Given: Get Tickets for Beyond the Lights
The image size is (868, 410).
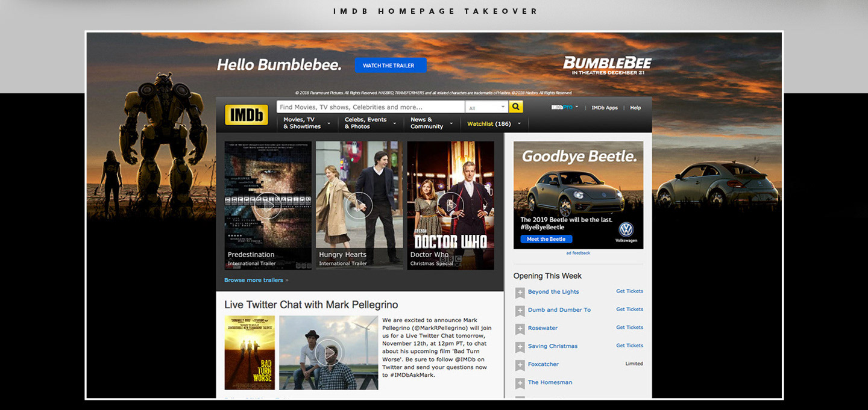Looking at the screenshot, I should (629, 291).
